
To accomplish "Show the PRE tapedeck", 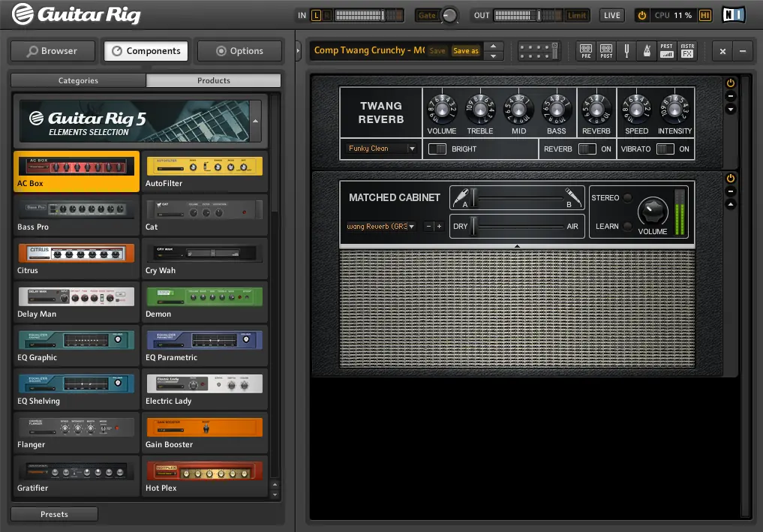I will (x=586, y=50).
